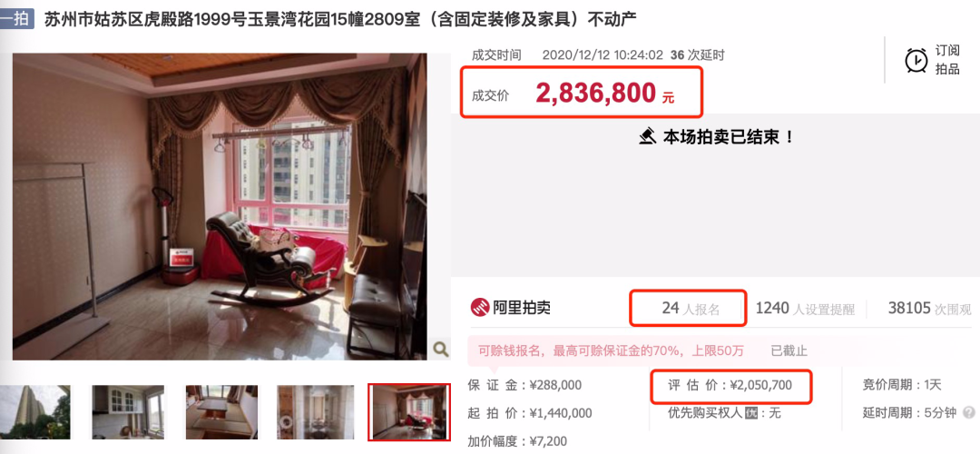Click the 一拍 auction round tag
The width and height of the screenshot is (980, 454).
tap(17, 19)
